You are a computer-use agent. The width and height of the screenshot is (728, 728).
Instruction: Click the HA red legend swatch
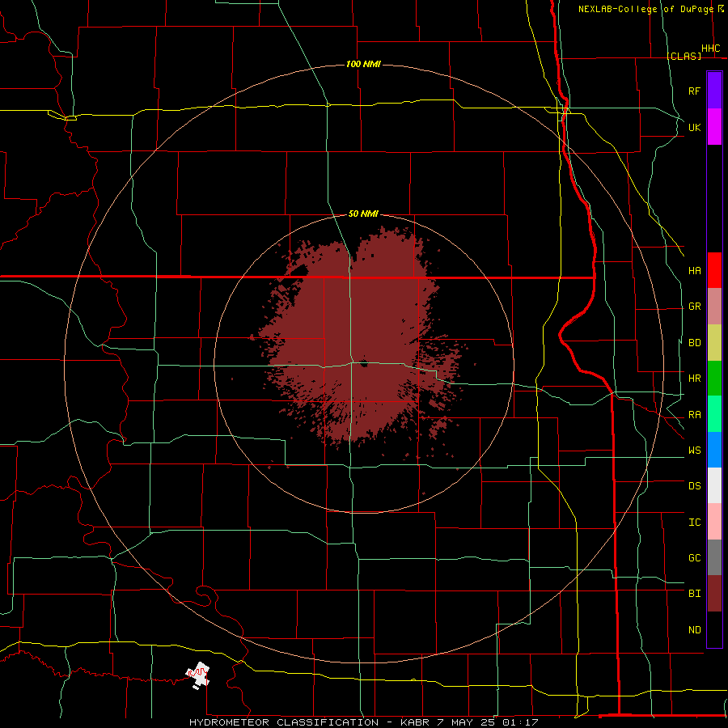tap(714, 270)
